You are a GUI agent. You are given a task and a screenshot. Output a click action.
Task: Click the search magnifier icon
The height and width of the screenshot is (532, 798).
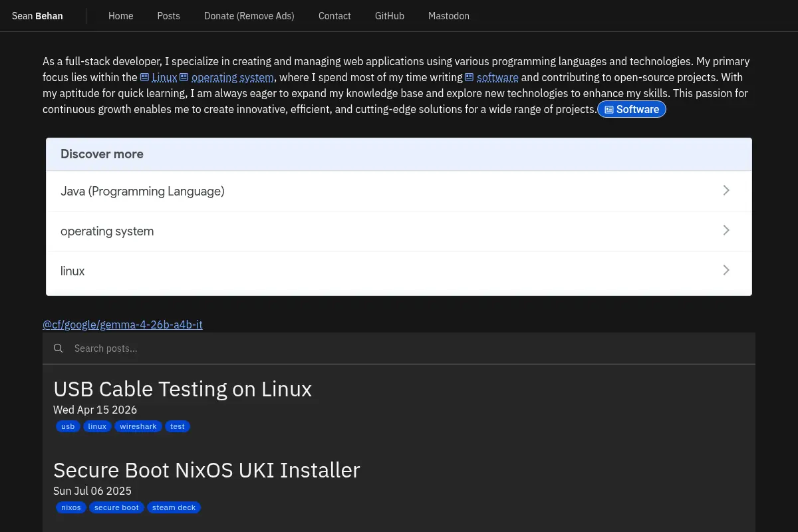(59, 348)
